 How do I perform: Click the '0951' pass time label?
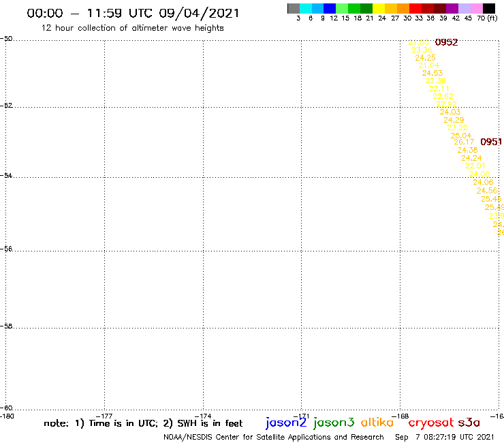(491, 142)
